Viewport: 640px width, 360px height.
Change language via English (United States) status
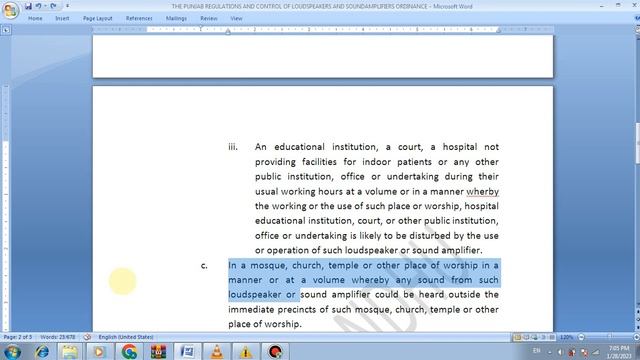coord(126,337)
